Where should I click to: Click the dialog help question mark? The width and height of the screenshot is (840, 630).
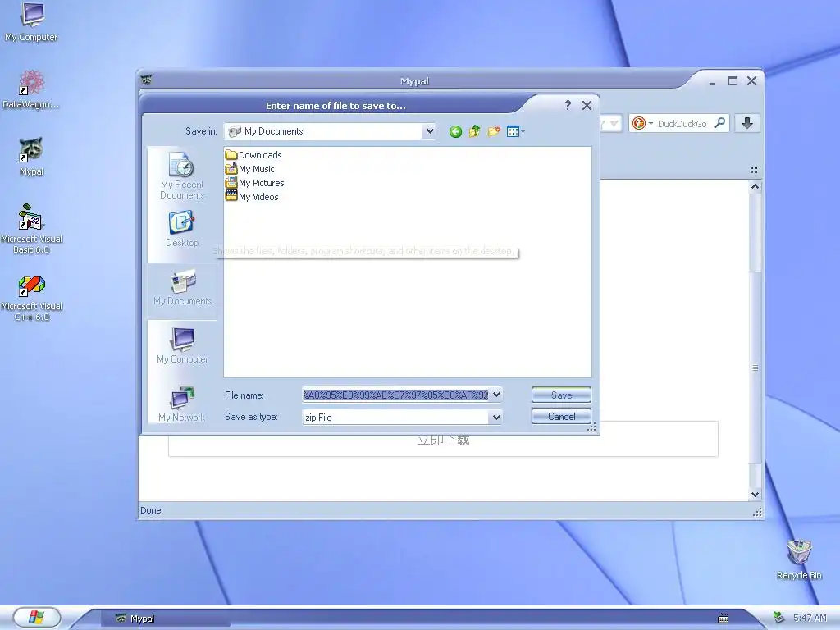click(x=568, y=106)
